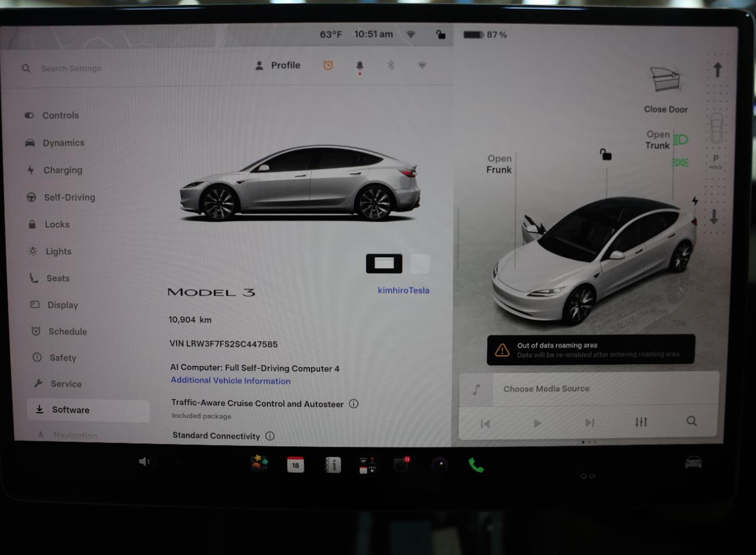The height and width of the screenshot is (555, 756).
Task: Select the light gray swatch below the car
Action: pos(420,264)
